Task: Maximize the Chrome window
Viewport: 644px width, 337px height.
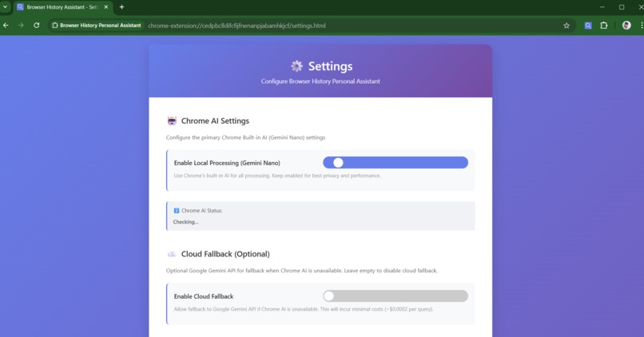Action: [x=622, y=7]
